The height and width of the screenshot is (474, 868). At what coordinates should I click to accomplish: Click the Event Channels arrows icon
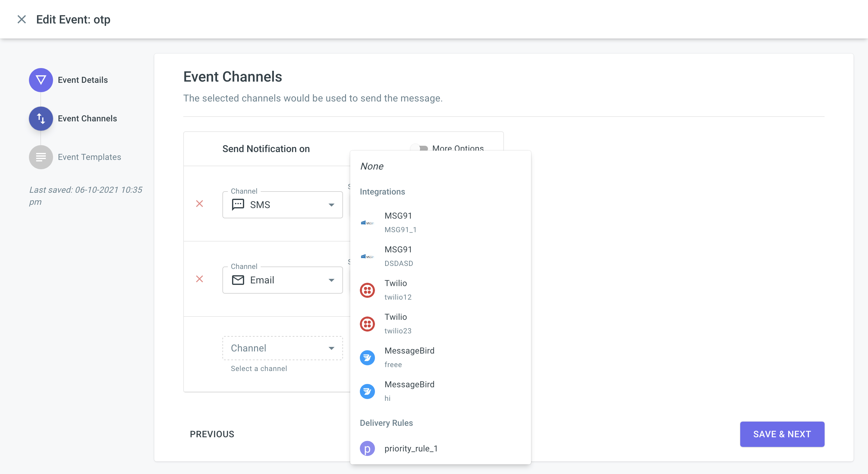click(41, 119)
